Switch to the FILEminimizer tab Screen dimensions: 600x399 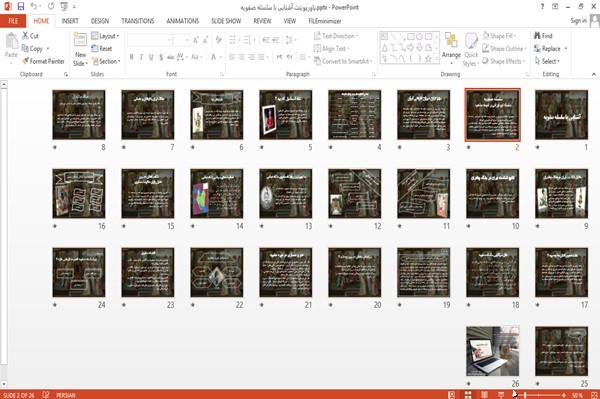coord(325,21)
